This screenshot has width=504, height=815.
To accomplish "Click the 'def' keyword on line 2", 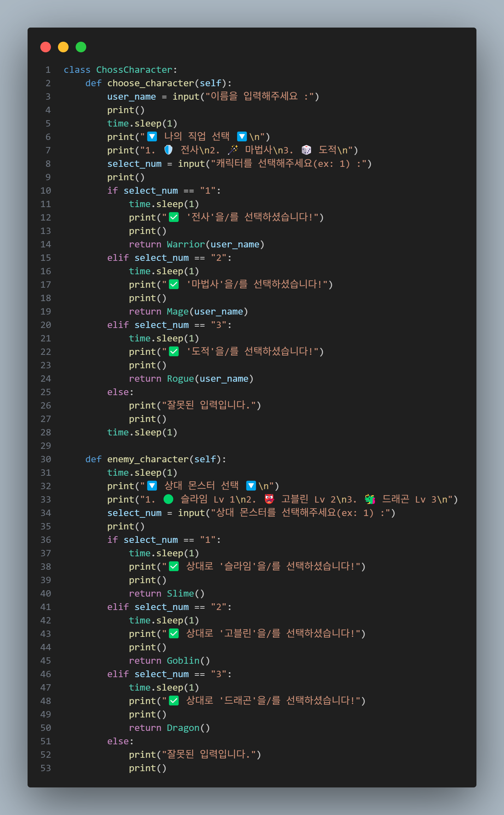I will 93,83.
